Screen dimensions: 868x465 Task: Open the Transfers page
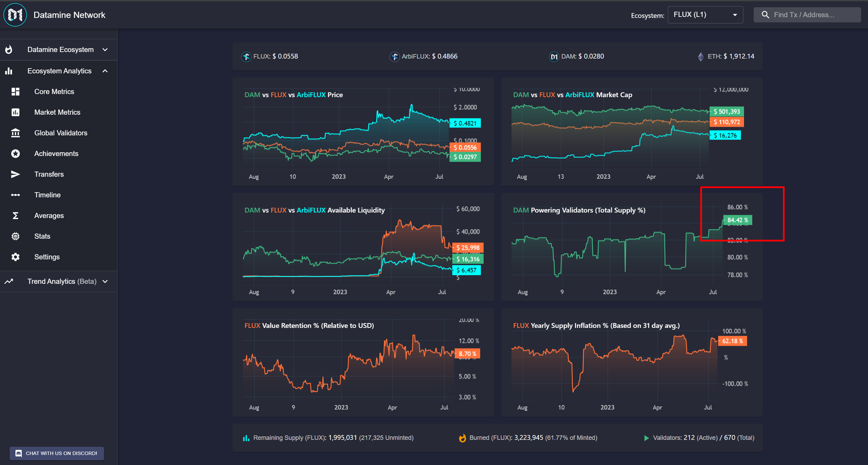click(x=59, y=174)
